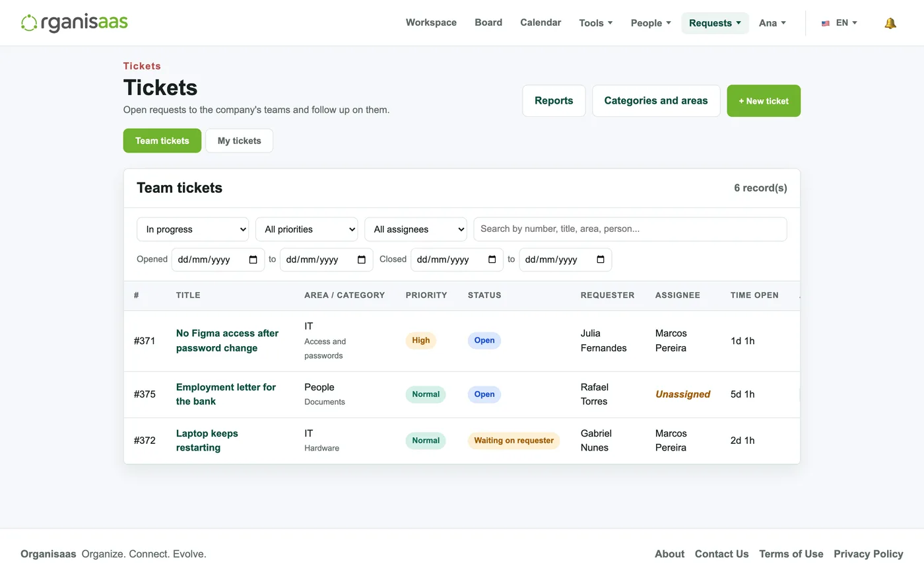Open calendar picker for Opened end date
The width and height of the screenshot is (924, 578).
coord(361,260)
